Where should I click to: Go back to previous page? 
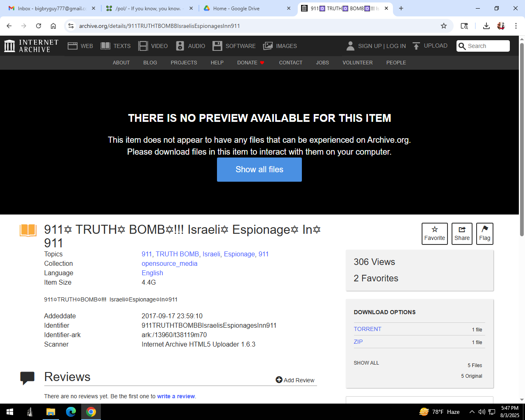[9, 26]
